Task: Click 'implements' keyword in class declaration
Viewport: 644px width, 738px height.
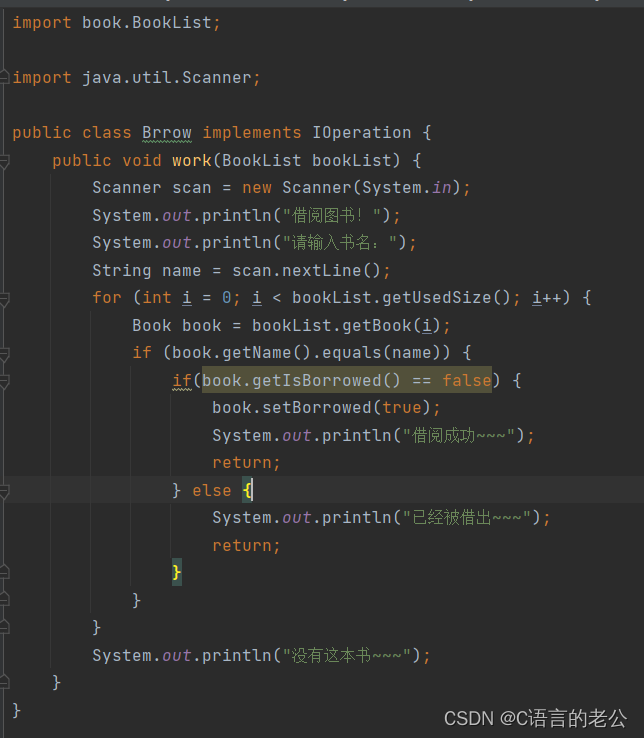Action: pyautogui.click(x=252, y=133)
